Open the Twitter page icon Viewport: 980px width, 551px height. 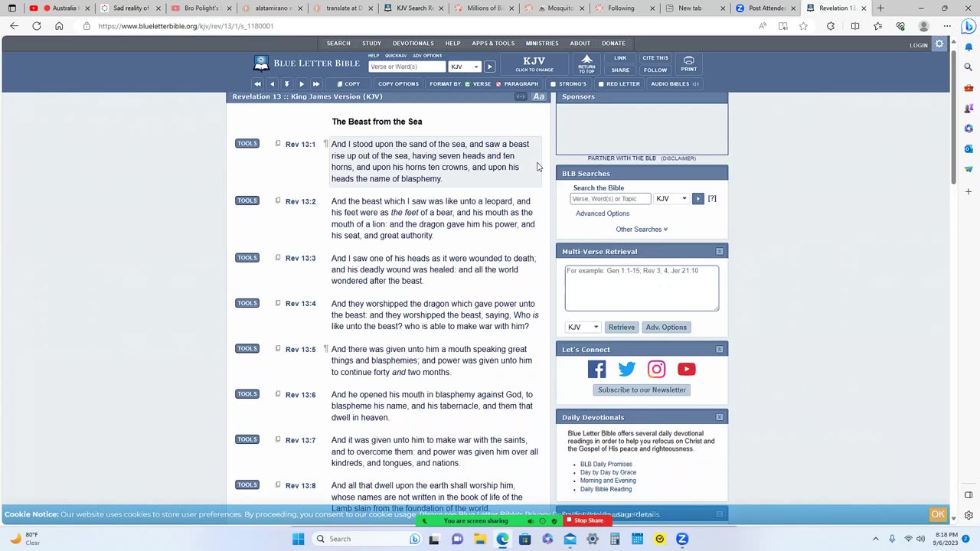[626, 369]
